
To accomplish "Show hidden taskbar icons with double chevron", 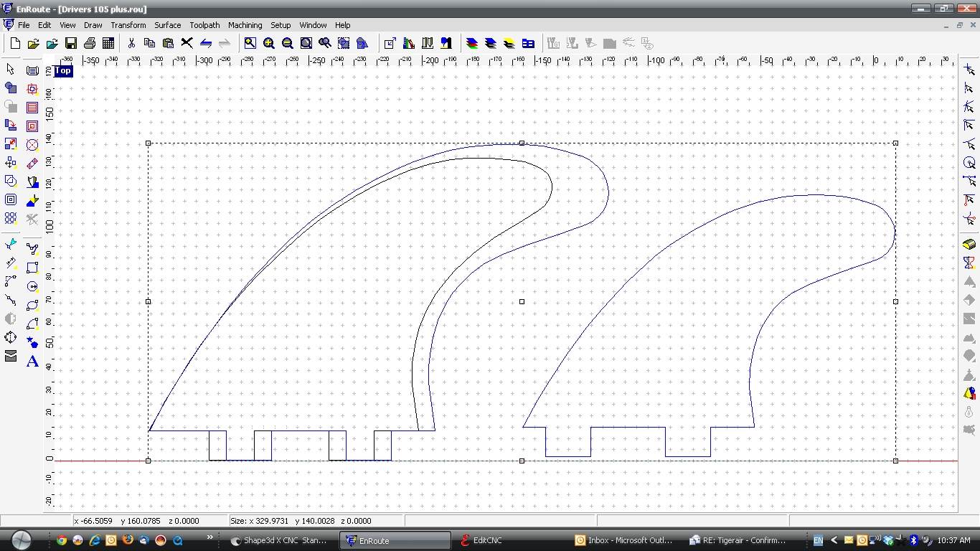I will [210, 537].
